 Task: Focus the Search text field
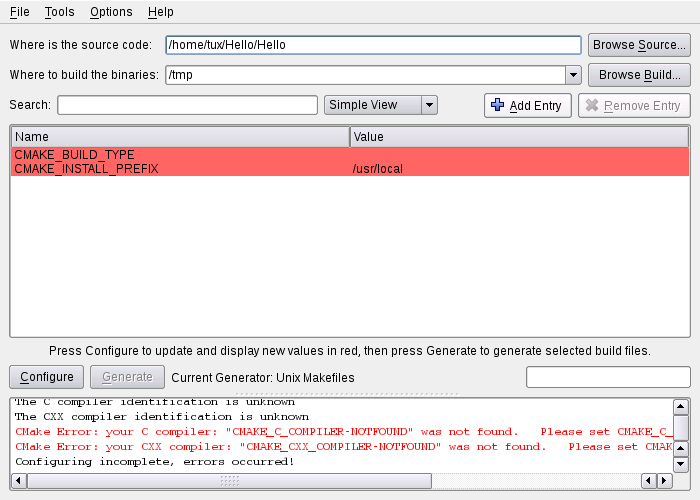pyautogui.click(x=187, y=105)
